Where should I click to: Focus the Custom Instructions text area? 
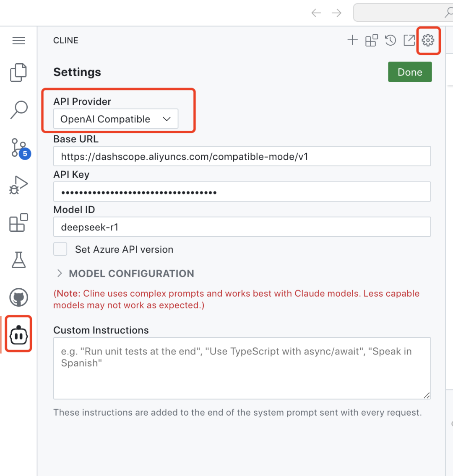click(242, 368)
